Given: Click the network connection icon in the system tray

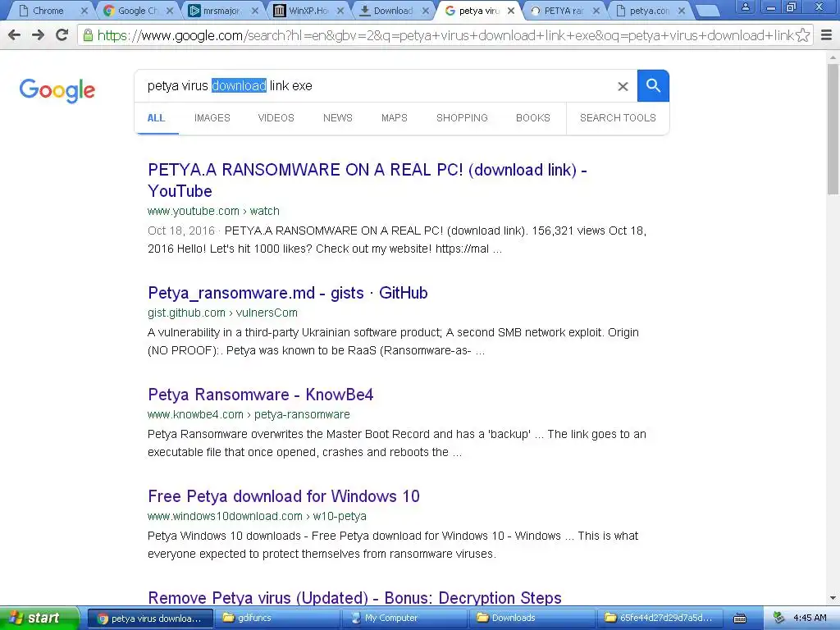Looking at the screenshot, I should pyautogui.click(x=778, y=618).
